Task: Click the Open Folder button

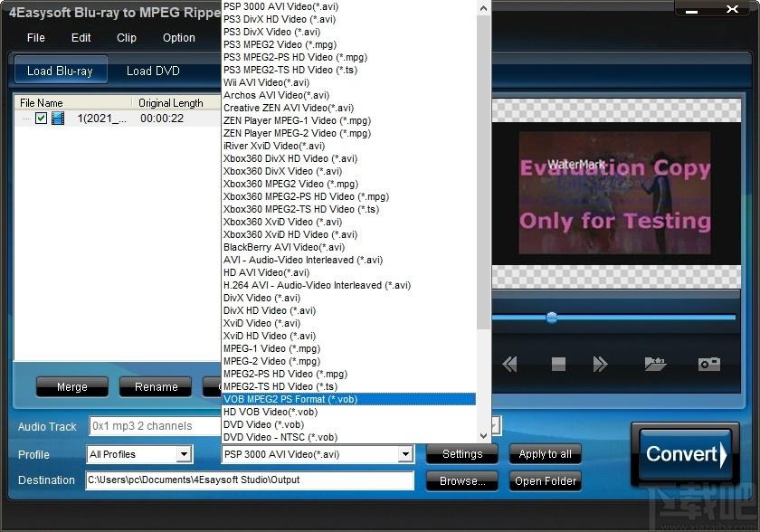Action: (x=545, y=481)
